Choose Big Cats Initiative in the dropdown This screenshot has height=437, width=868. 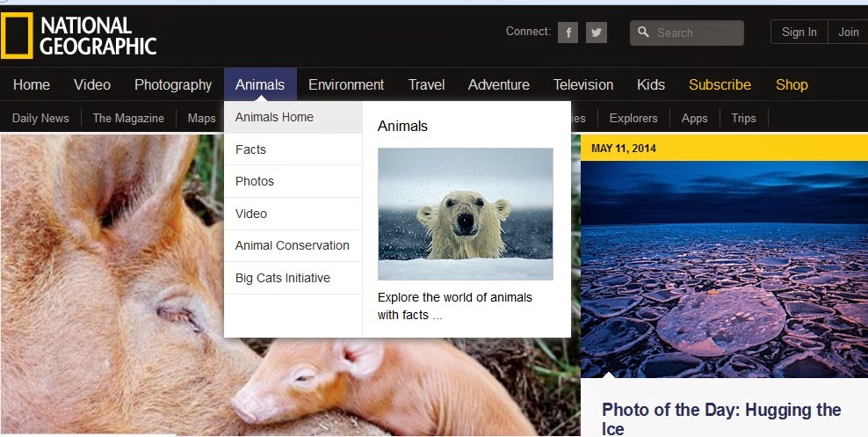293,278
